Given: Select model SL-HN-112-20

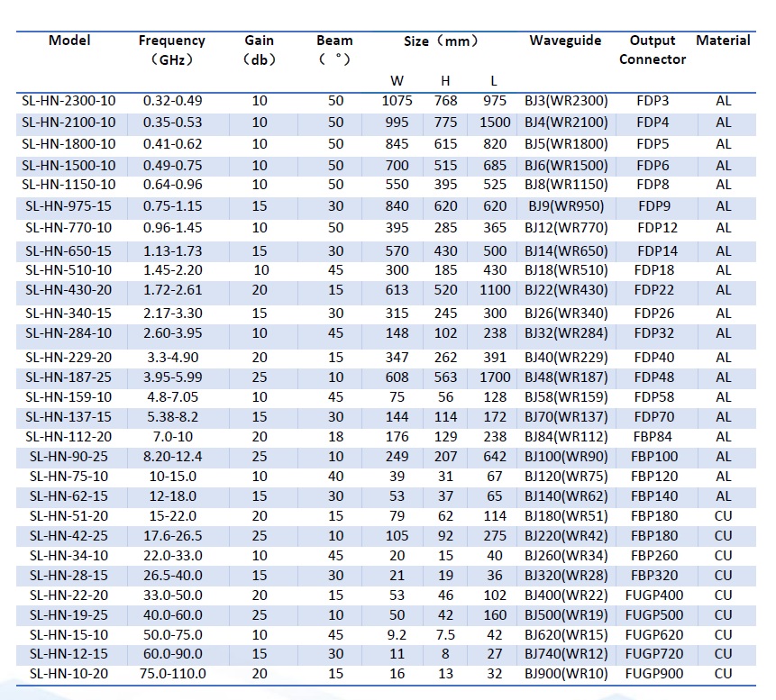Looking at the screenshot, I should pyautogui.click(x=68, y=436).
